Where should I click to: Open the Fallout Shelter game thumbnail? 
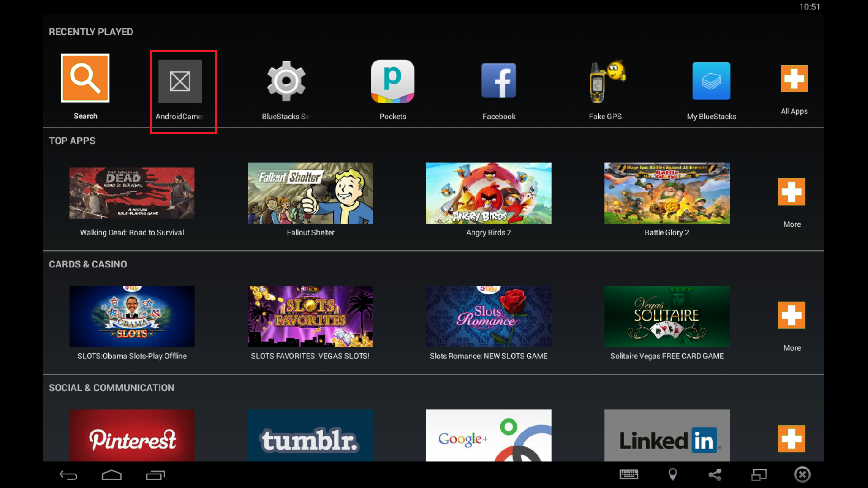310,193
